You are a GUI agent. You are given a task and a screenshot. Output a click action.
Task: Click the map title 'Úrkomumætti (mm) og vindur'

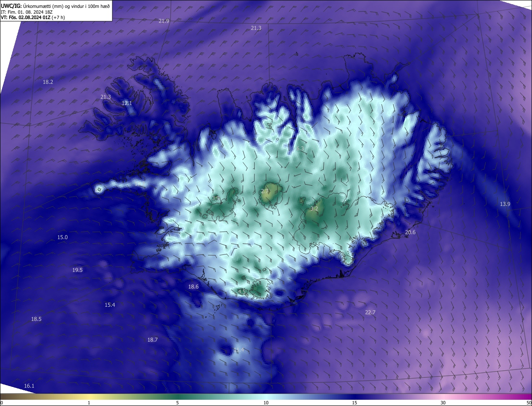(x=53, y=5)
